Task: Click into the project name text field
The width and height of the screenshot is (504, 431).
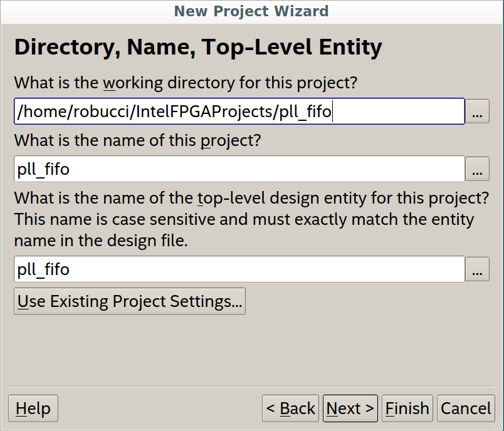Action: [x=238, y=169]
